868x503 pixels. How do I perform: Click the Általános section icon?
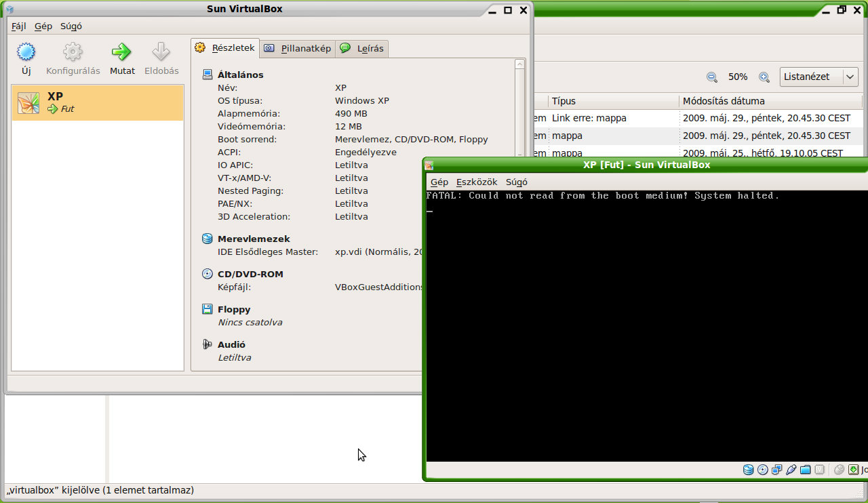tap(208, 75)
